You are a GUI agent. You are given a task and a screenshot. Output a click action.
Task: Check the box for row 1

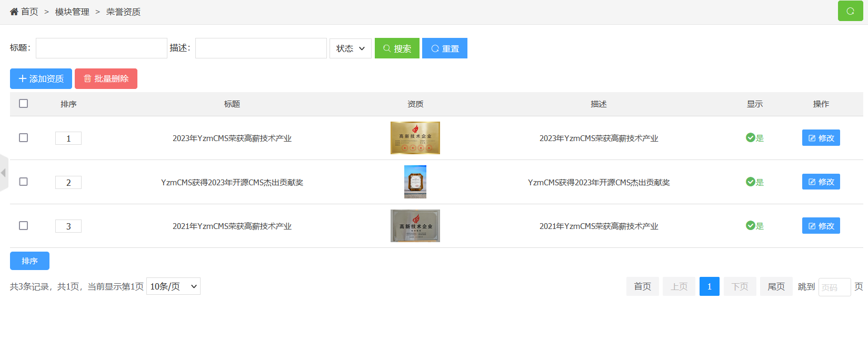(x=23, y=138)
